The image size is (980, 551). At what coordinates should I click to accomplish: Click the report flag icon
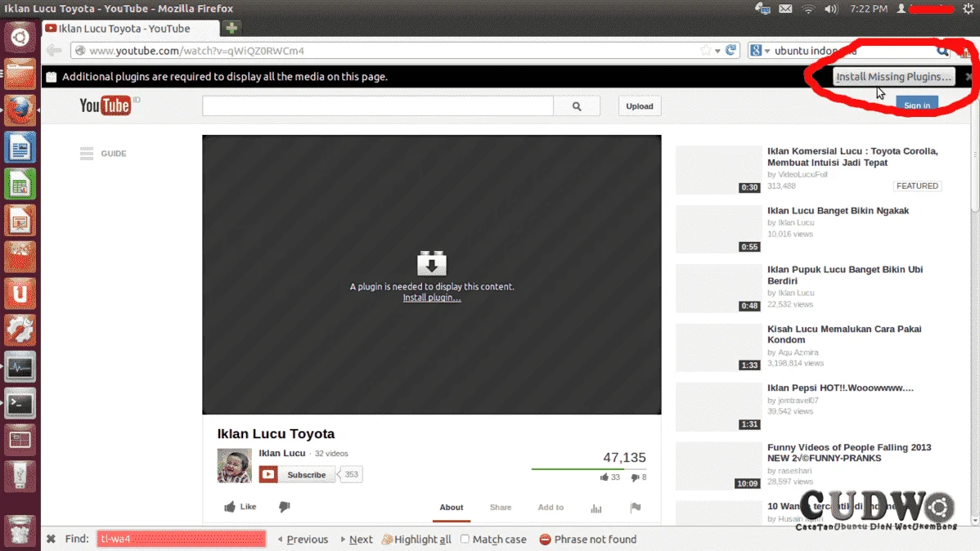pos(636,508)
